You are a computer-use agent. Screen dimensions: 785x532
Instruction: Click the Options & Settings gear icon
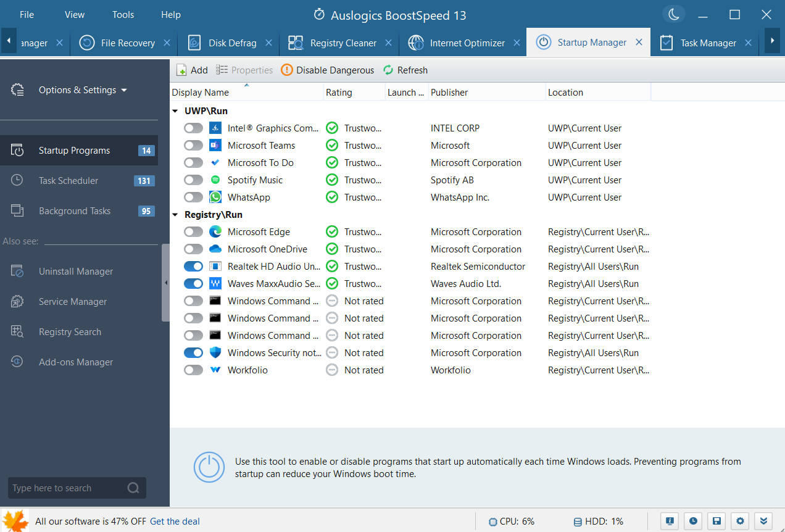pyautogui.click(x=17, y=90)
